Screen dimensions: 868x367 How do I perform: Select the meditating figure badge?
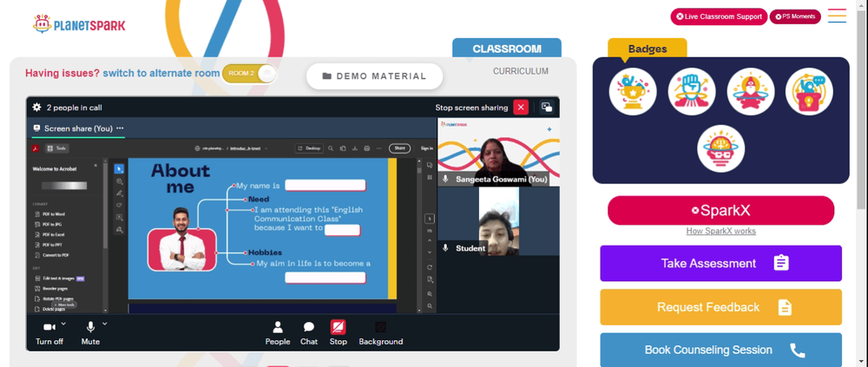pyautogui.click(x=751, y=91)
